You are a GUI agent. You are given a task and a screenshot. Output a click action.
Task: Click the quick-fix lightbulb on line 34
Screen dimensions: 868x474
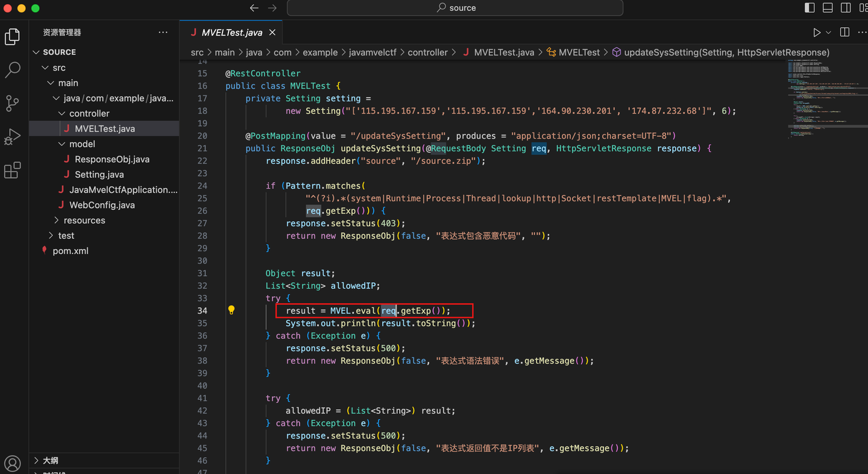[231, 310]
